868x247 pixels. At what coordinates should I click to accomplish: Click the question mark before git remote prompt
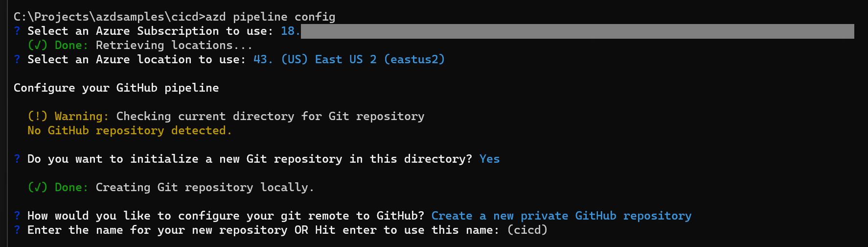coord(17,216)
